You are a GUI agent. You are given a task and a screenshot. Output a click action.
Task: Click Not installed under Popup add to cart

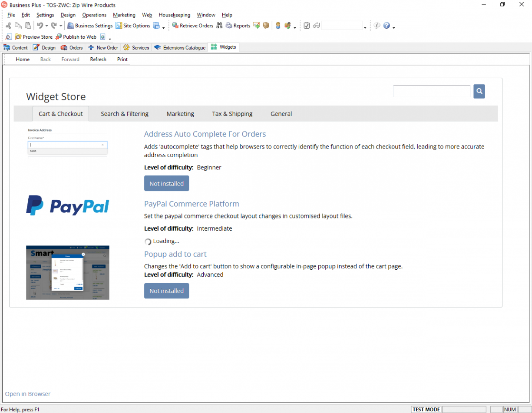[x=166, y=291]
